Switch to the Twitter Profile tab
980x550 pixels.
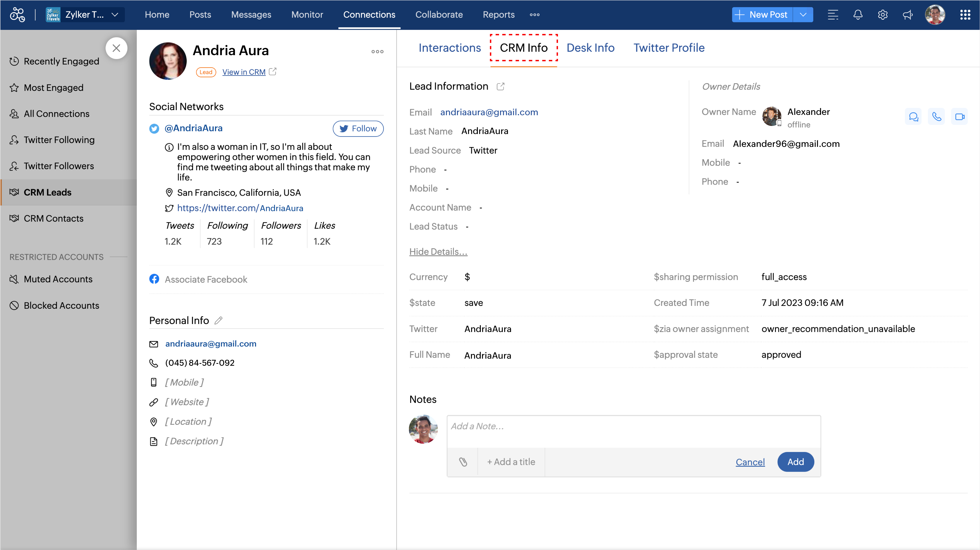[669, 48]
